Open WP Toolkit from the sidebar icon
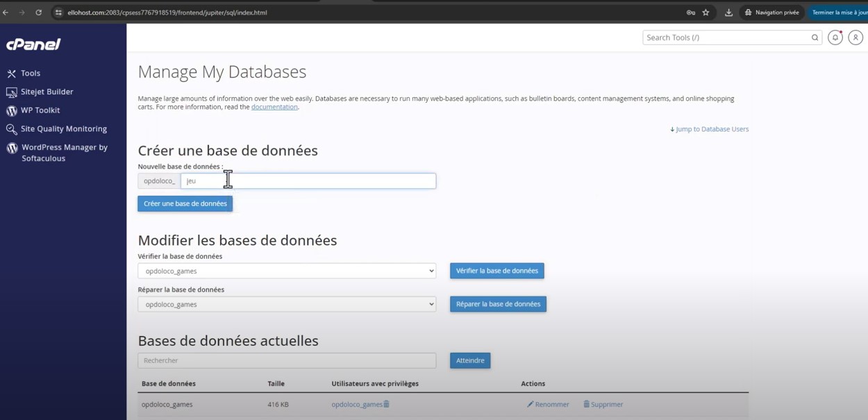The height and width of the screenshot is (420, 868). point(11,110)
